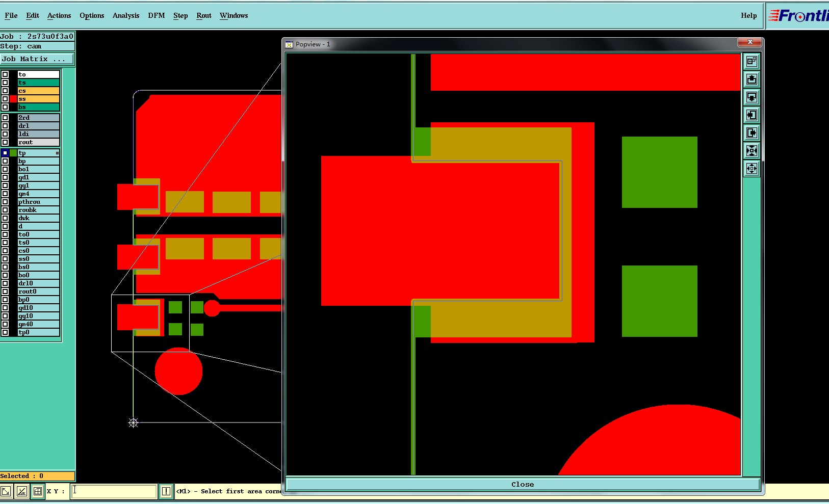Toggle the checkbox for layer bs
This screenshot has height=504, width=829.
coord(5,107)
